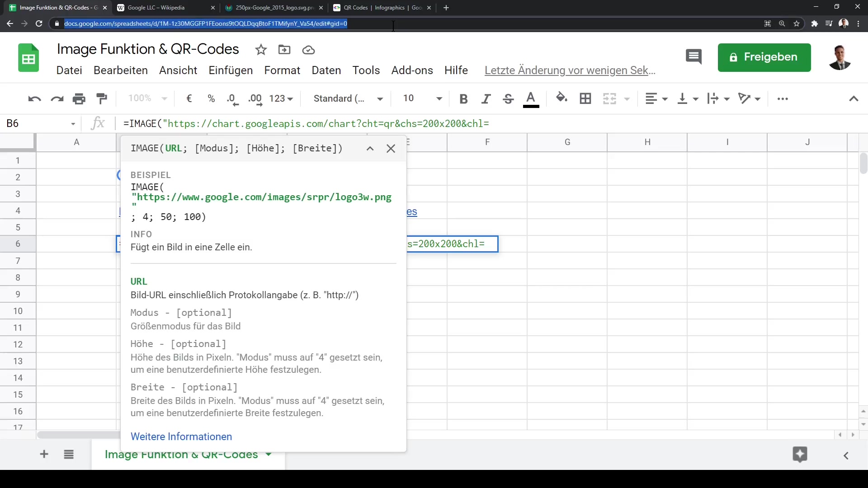Open the Weitere Informationen link

point(181,436)
